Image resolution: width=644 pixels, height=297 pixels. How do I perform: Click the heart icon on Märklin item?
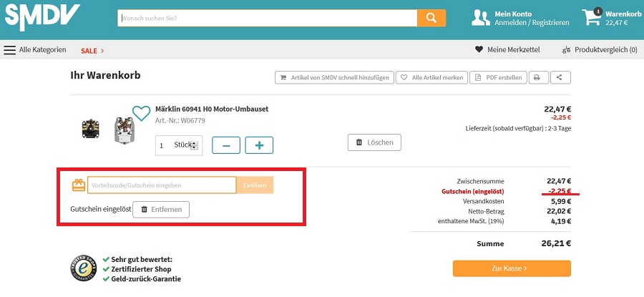click(x=141, y=113)
